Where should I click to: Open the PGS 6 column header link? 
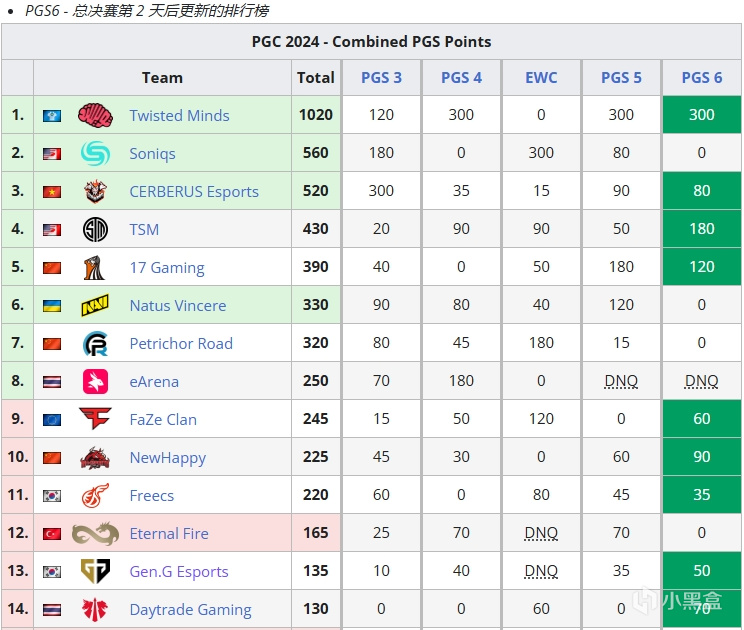(702, 77)
